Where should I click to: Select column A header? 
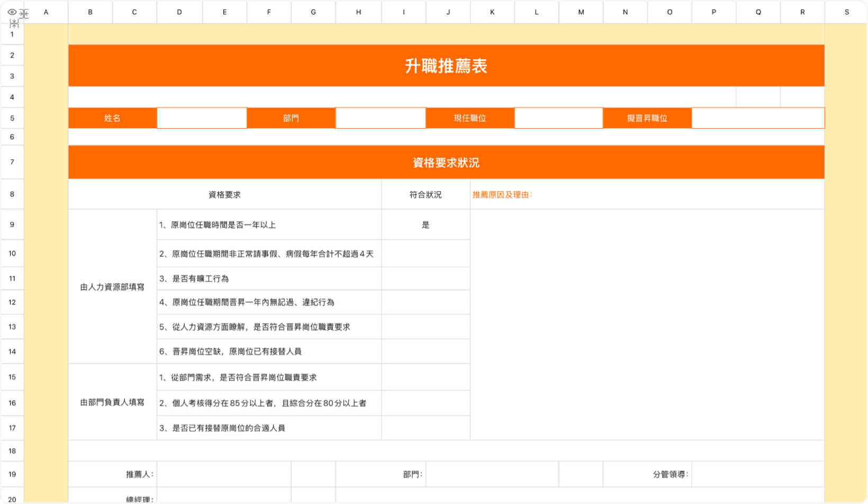coord(46,12)
